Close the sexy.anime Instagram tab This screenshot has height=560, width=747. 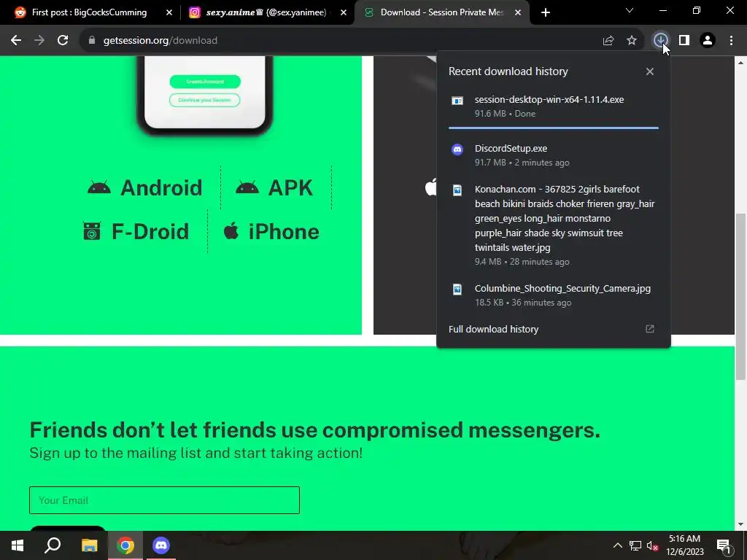pyautogui.click(x=344, y=12)
